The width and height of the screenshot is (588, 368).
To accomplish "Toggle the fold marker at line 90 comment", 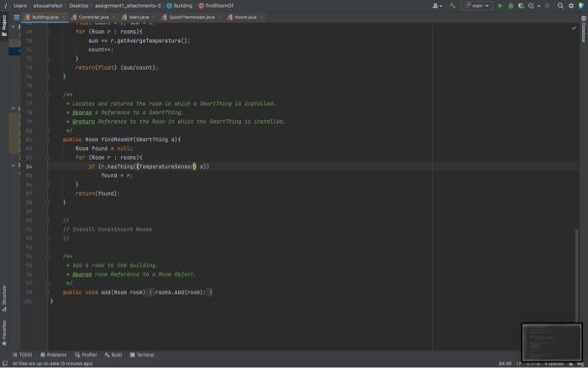I will (48, 221).
